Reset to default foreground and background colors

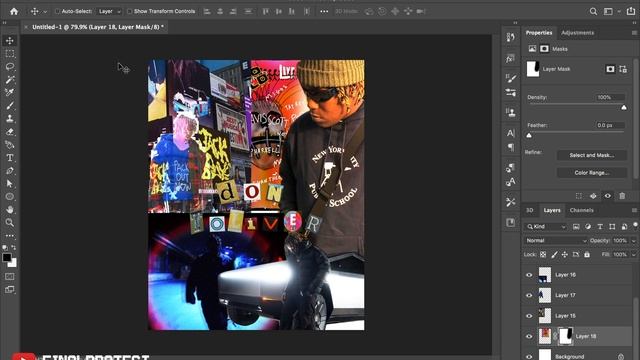point(5,247)
